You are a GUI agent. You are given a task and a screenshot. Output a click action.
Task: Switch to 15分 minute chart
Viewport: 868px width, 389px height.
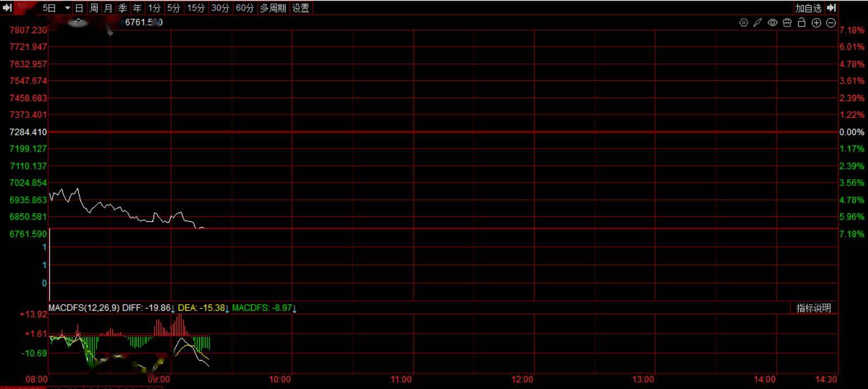(196, 8)
